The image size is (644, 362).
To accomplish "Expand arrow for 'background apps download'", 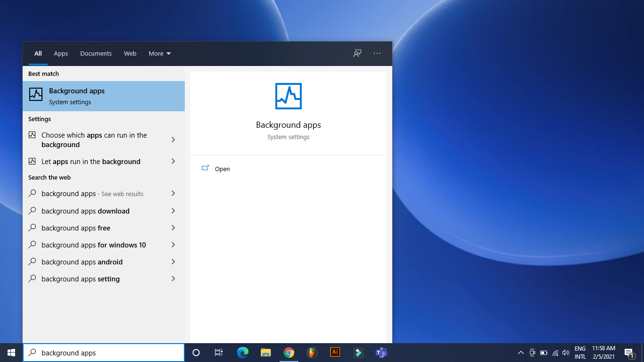I will (173, 211).
